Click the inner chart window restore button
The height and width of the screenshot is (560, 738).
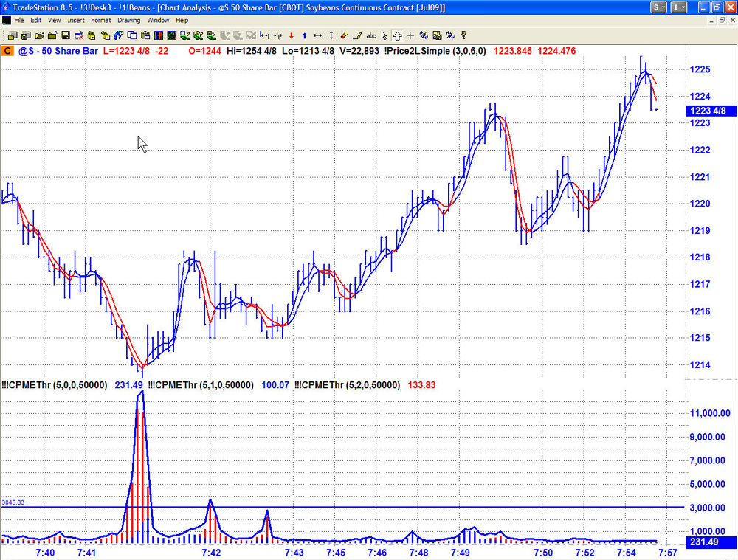pyautogui.click(x=722, y=20)
